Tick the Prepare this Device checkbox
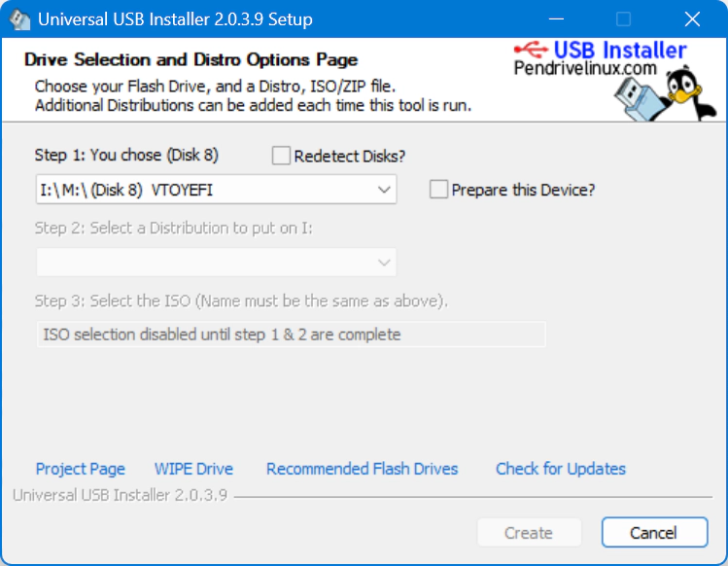Viewport: 728px width, 566px height. [x=438, y=190]
